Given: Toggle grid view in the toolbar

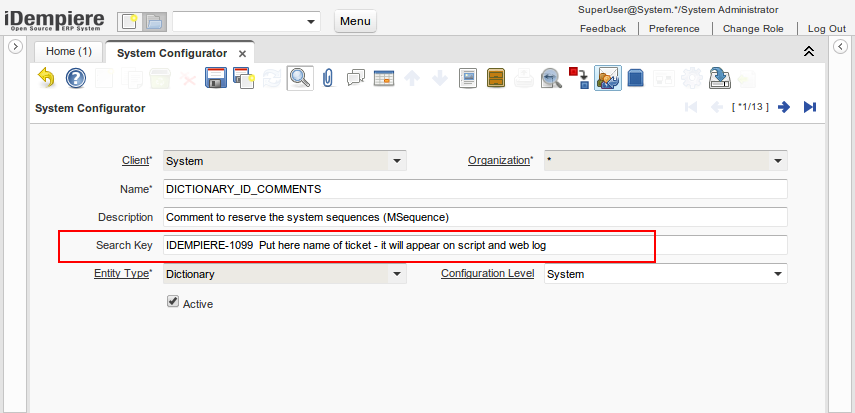Looking at the screenshot, I should pos(383,78).
